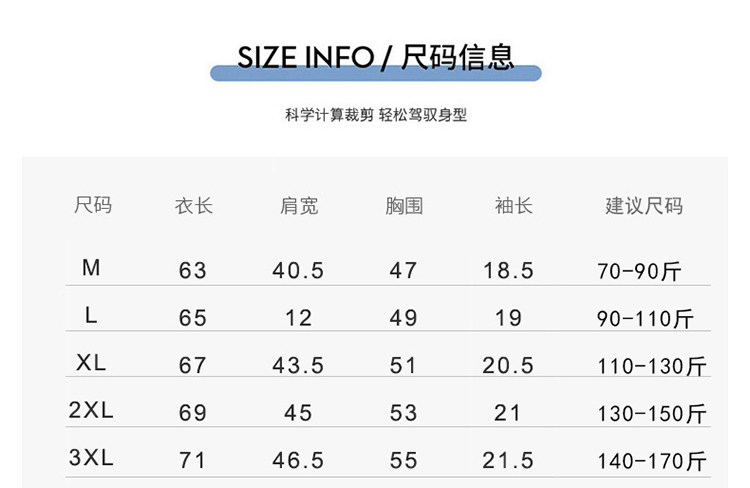Click shoulder width value 40.5
This screenshot has width=750, height=488.
[x=298, y=271]
